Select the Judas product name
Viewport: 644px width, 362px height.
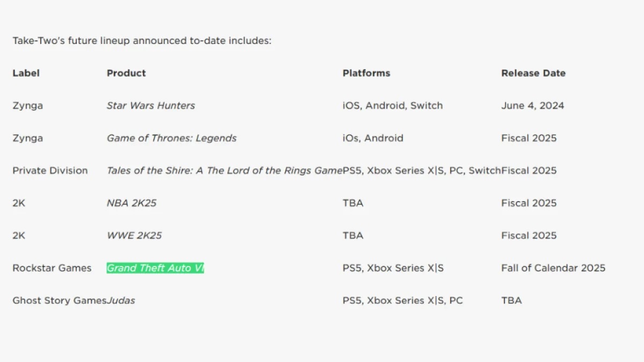121,300
